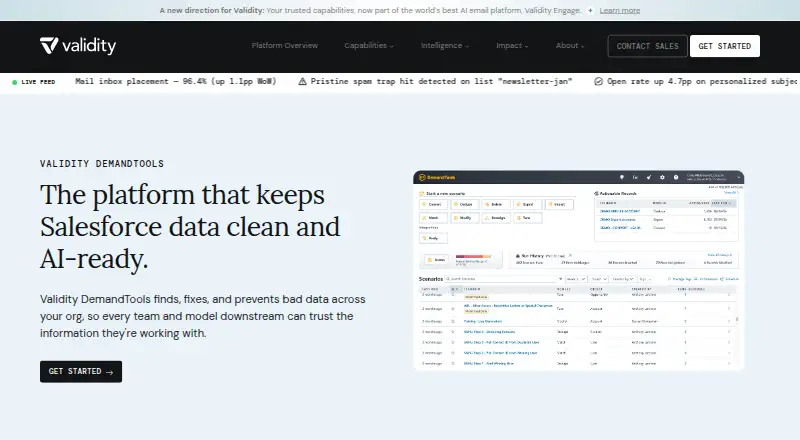Click the colored progress bar in the product screenshot

coord(473,256)
